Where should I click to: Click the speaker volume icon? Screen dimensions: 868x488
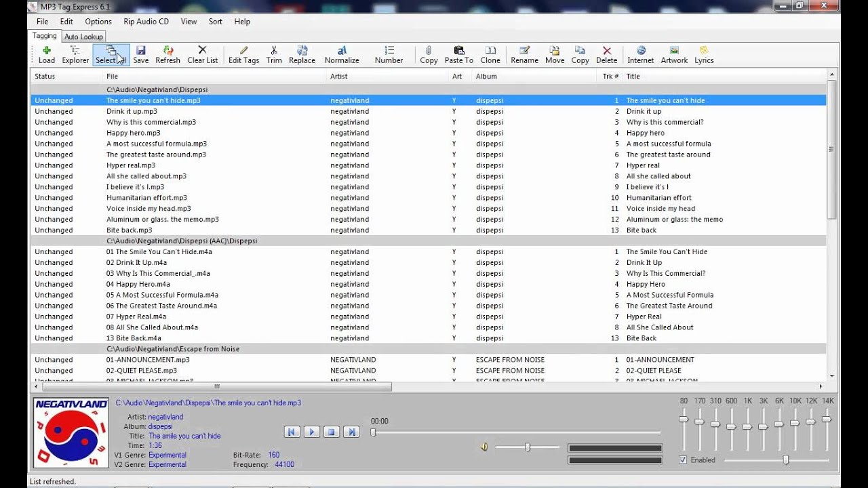click(484, 447)
